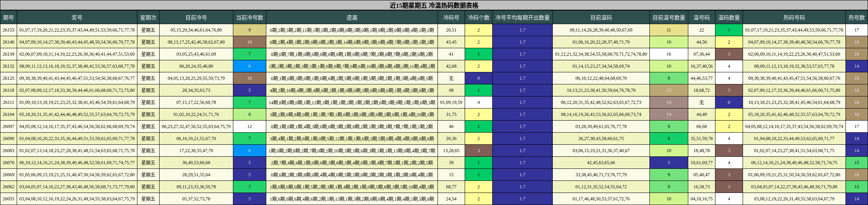This screenshot has height=205, width=868.
Task: Click the 热号数 column header
Action: pos(857,18)
